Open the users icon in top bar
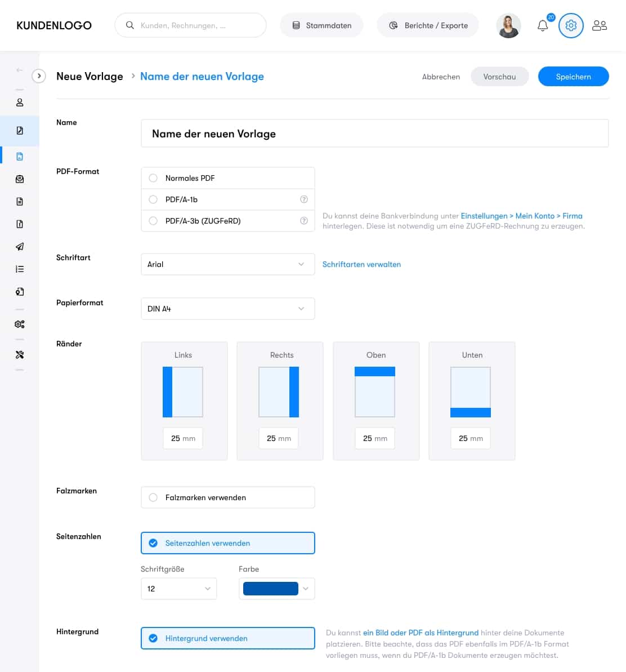626x672 pixels. pyautogui.click(x=600, y=26)
